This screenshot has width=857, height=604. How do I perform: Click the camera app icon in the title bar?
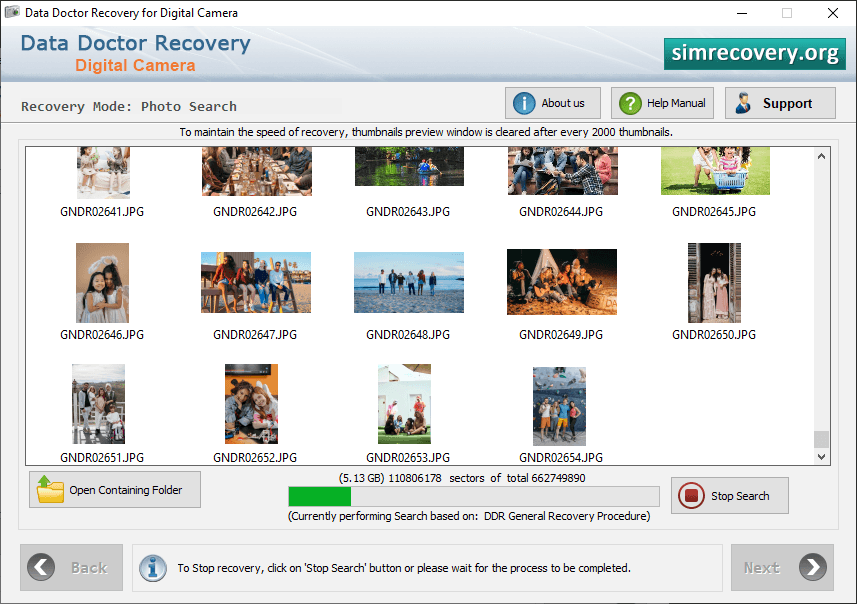(12, 12)
